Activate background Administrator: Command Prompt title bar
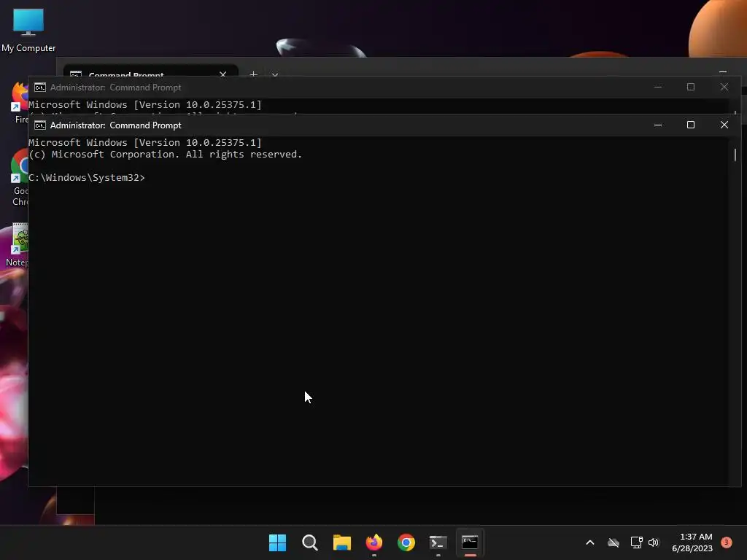 pos(116,87)
